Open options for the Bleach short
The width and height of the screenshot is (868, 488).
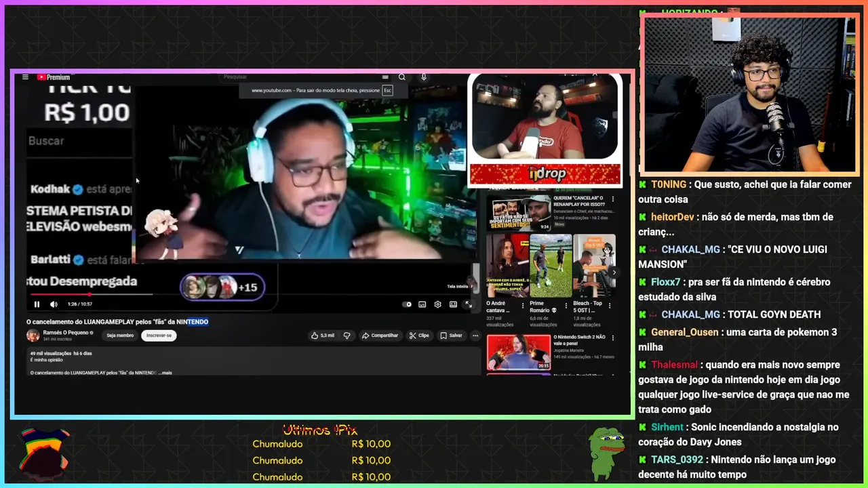pyautogui.click(x=610, y=306)
